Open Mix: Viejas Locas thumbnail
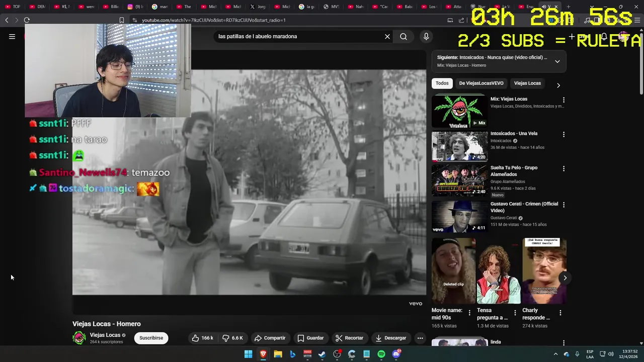The height and width of the screenshot is (362, 644). tap(460, 111)
